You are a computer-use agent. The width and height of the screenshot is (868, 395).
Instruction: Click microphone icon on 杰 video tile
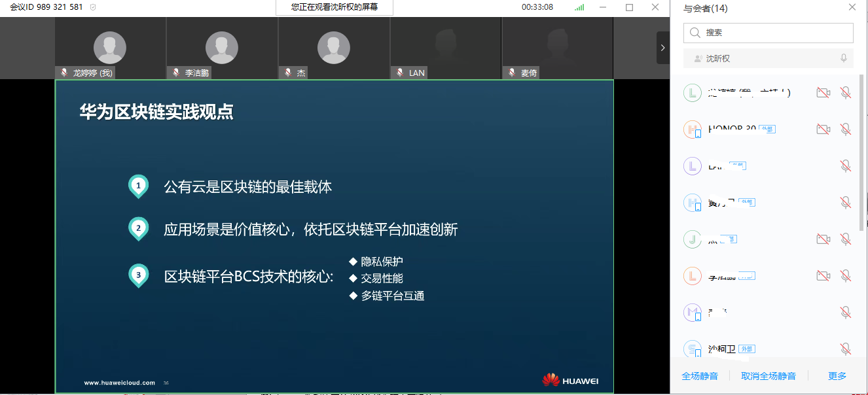(288, 73)
